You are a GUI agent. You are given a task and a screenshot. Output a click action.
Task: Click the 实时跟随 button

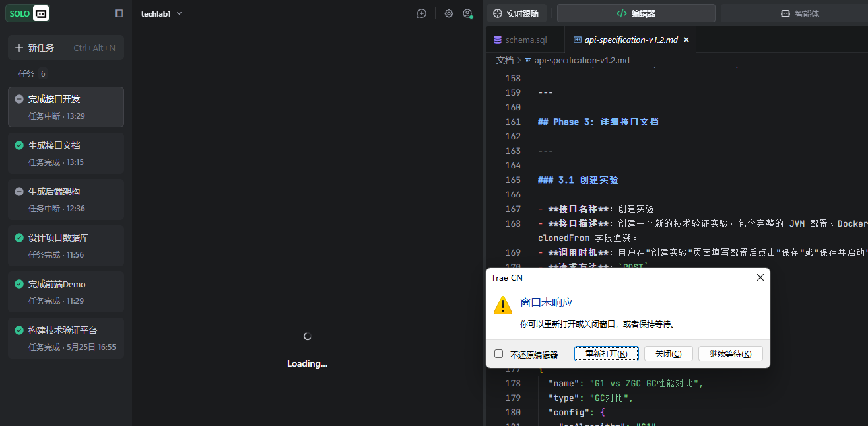click(516, 13)
